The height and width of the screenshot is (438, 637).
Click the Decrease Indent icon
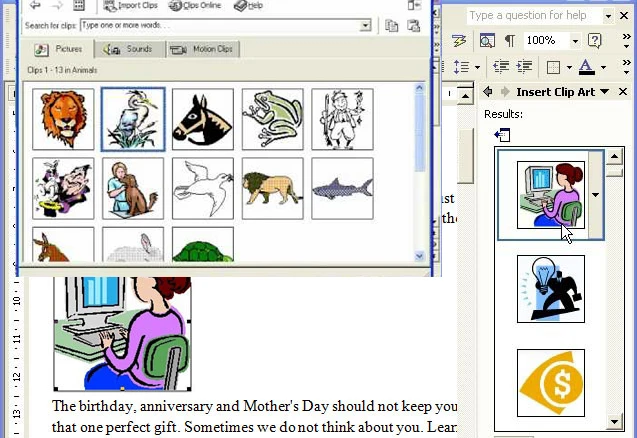click(501, 67)
